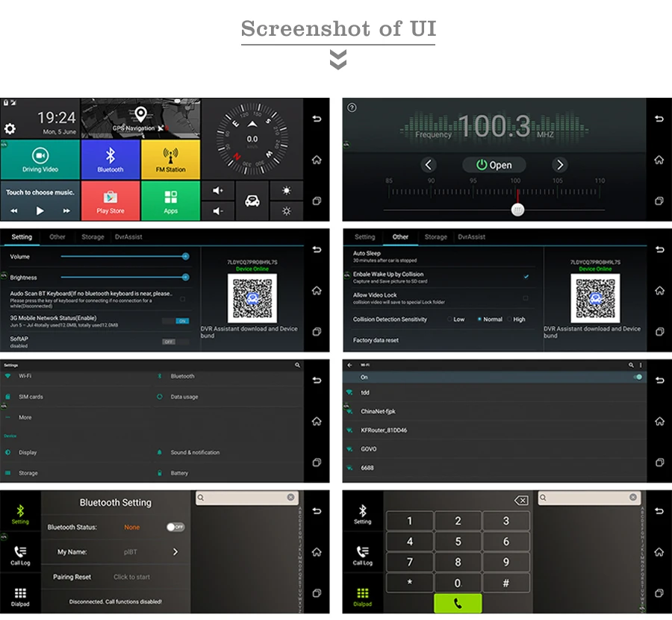This screenshot has width=672, height=620.
Task: Click the volume down speaker icon
Action: pyautogui.click(x=218, y=210)
